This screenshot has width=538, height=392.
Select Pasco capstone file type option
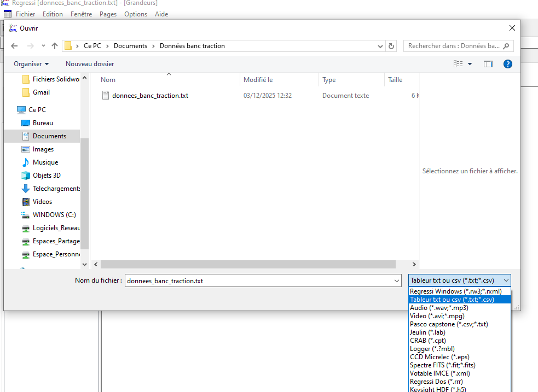448,324
